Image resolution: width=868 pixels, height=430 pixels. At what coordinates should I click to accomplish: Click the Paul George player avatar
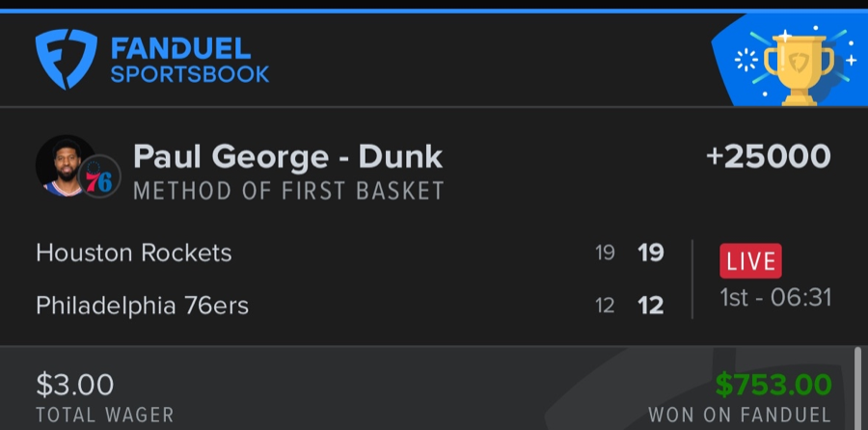[68, 166]
